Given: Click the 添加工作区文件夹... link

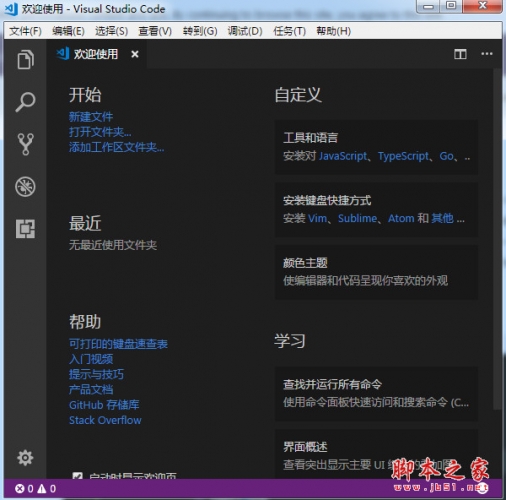Looking at the screenshot, I should coord(116,147).
